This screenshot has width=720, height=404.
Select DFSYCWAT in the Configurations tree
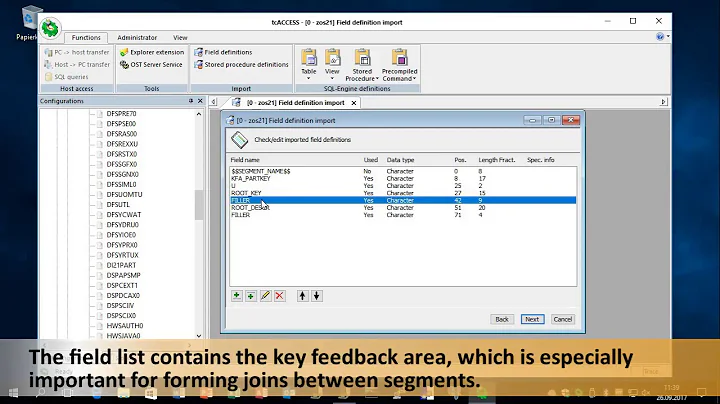[124, 214]
